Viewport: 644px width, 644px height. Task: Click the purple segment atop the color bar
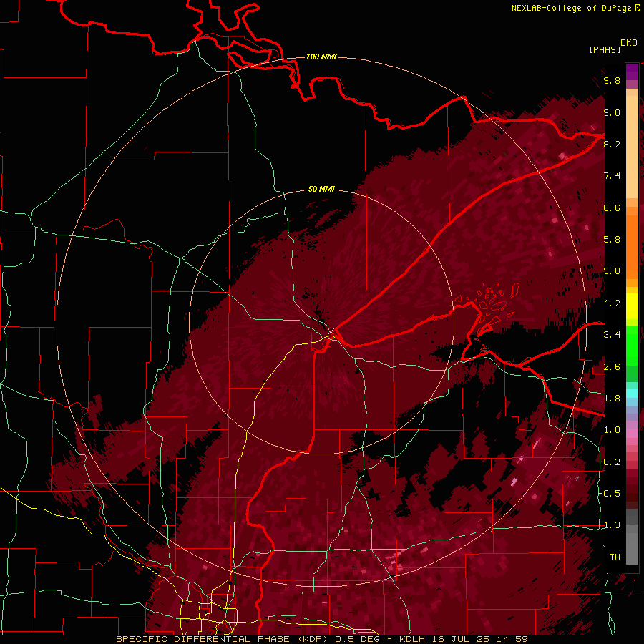[x=632, y=72]
